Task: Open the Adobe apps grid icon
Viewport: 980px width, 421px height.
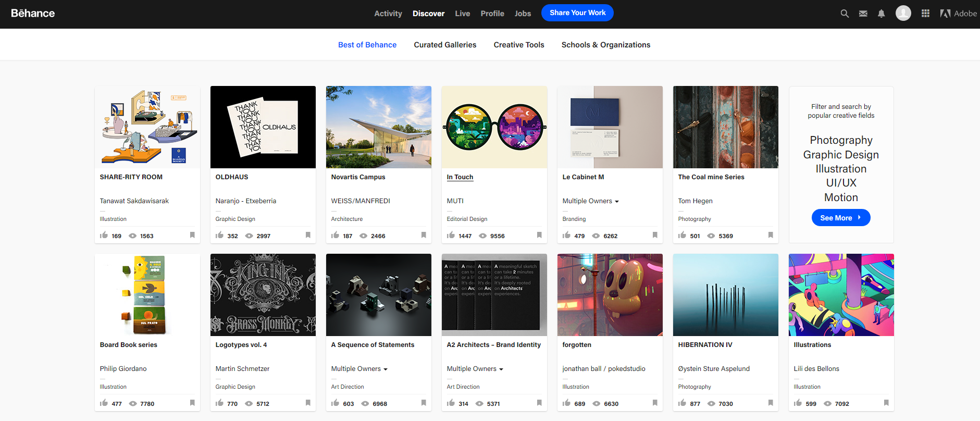Action: coord(925,14)
